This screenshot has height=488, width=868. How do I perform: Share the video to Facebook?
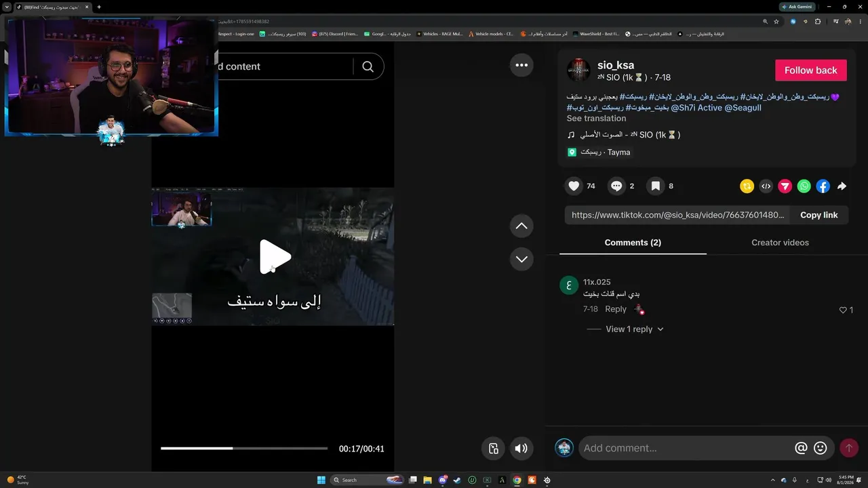823,186
